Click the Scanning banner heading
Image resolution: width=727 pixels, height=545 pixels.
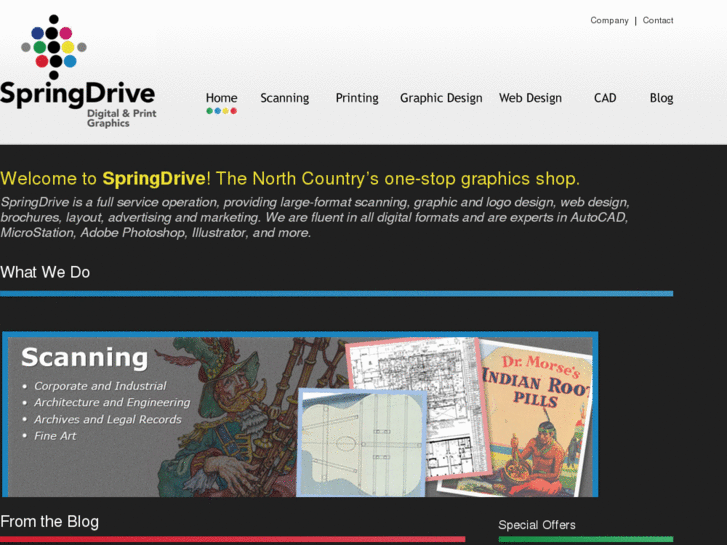pyautogui.click(x=84, y=358)
